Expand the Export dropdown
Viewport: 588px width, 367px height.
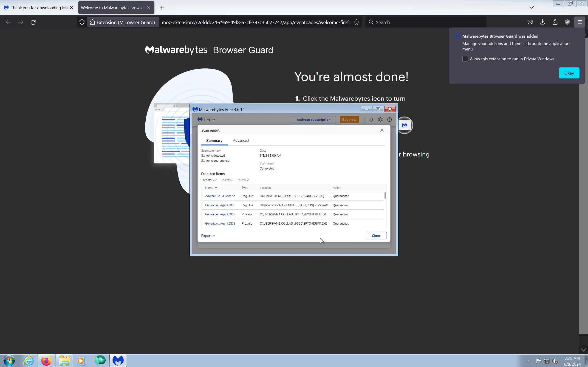208,236
